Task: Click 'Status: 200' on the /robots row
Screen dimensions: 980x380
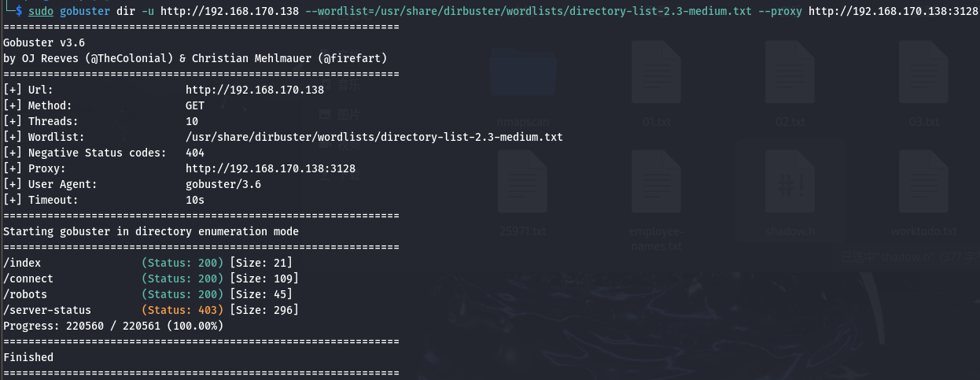Action: coord(182,294)
